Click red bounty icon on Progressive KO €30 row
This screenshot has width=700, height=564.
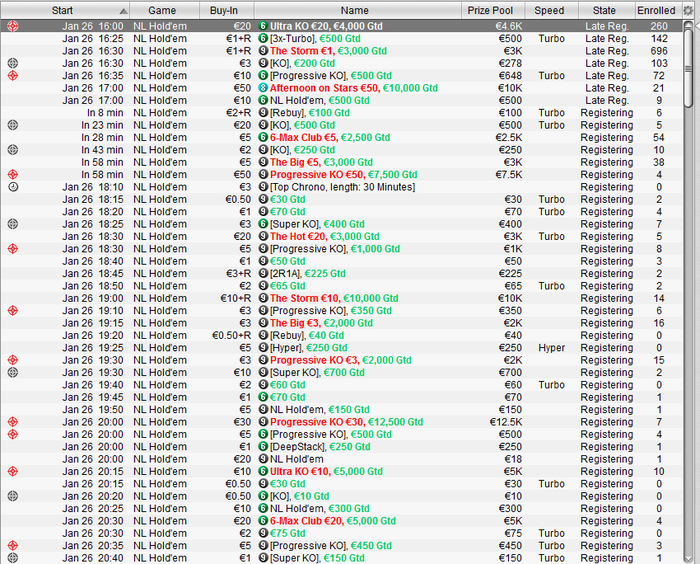(13, 422)
